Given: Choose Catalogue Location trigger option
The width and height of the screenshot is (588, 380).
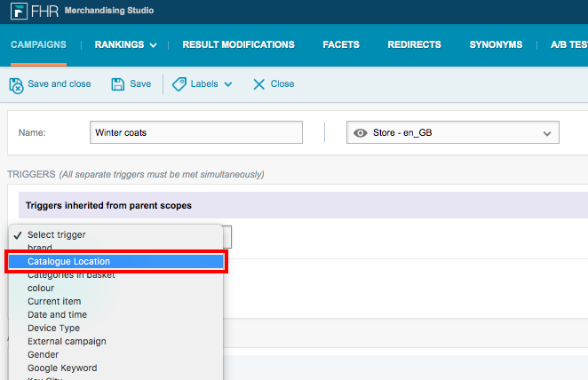Looking at the screenshot, I should pyautogui.click(x=115, y=261).
